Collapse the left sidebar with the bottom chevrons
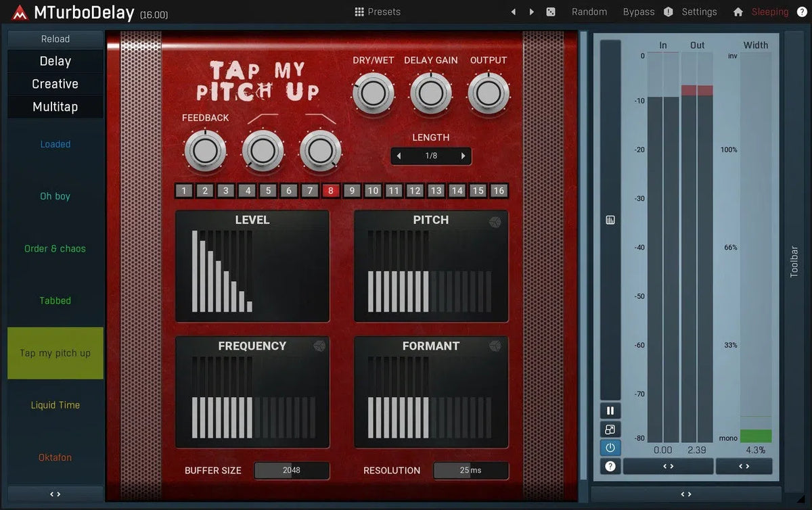The image size is (812, 510). (x=55, y=493)
